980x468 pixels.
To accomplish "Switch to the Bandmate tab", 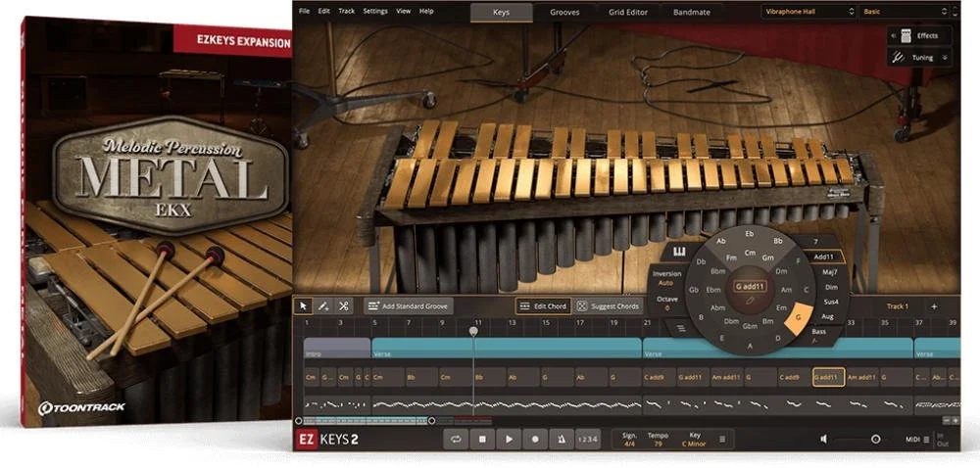I will (690, 12).
